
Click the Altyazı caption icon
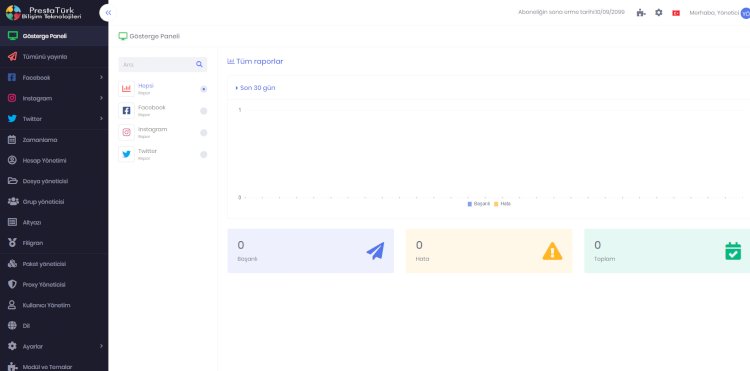(x=12, y=222)
